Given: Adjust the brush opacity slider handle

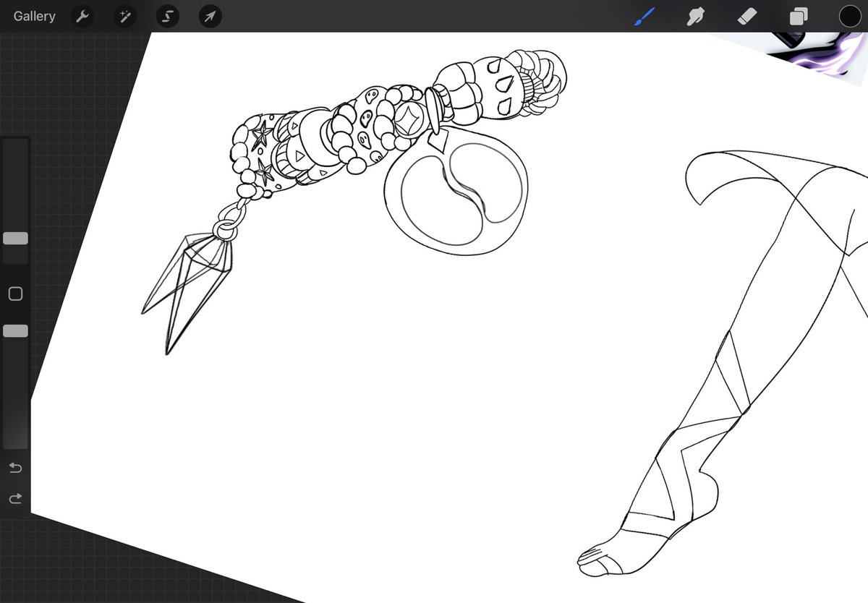Looking at the screenshot, I should 15,330.
